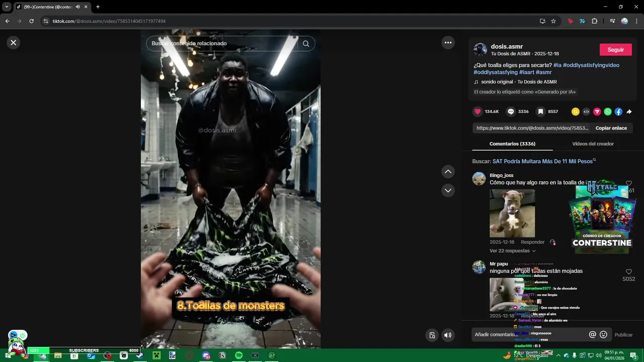Screen dimensions: 644x362
Task: Open Spotify from the taskbar
Action: pyautogui.click(x=239, y=355)
